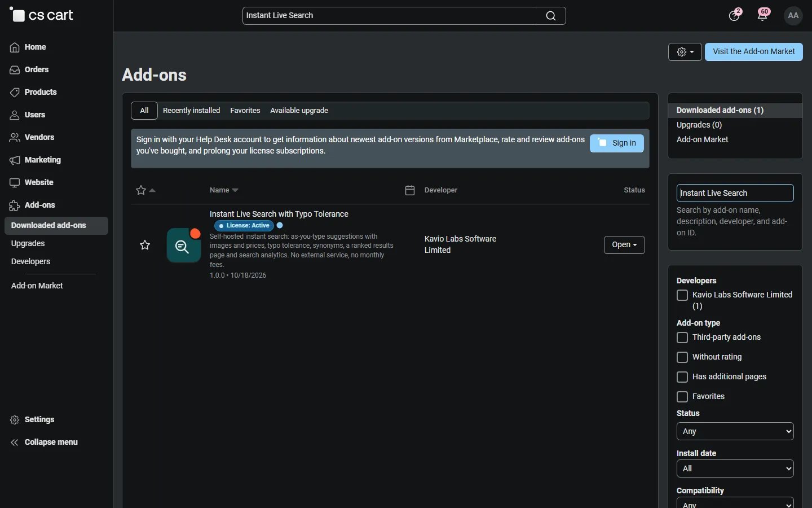This screenshot has height=508, width=812.
Task: Sort by install date calendar icon
Action: (410, 191)
